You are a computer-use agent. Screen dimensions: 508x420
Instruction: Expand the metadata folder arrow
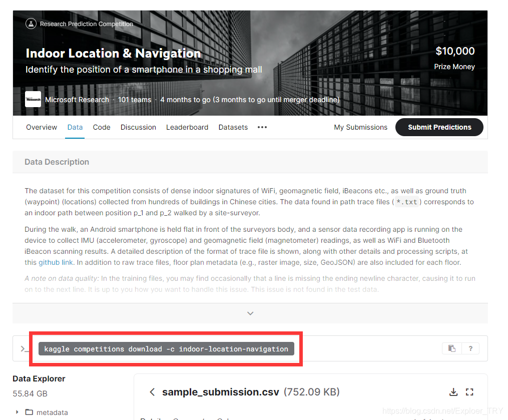[17, 412]
